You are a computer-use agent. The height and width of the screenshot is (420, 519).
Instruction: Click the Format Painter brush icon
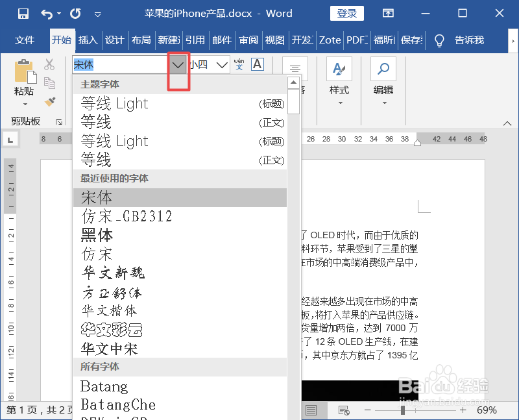50,101
